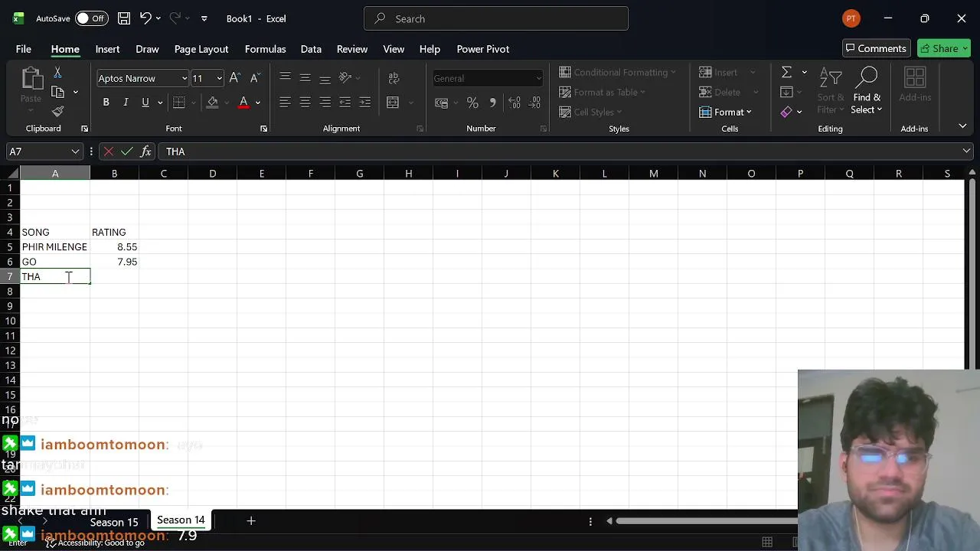
Task: Click the Comma Style icon
Action: 492,103
